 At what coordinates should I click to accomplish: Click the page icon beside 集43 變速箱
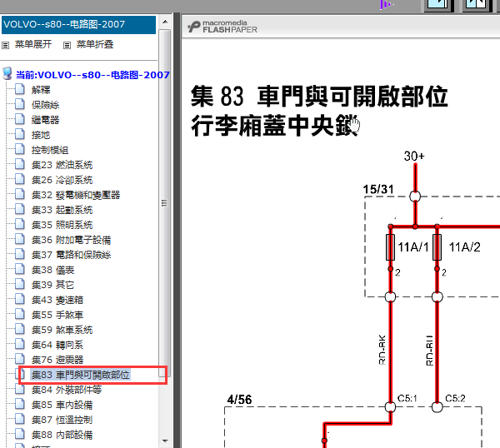pos(20,299)
